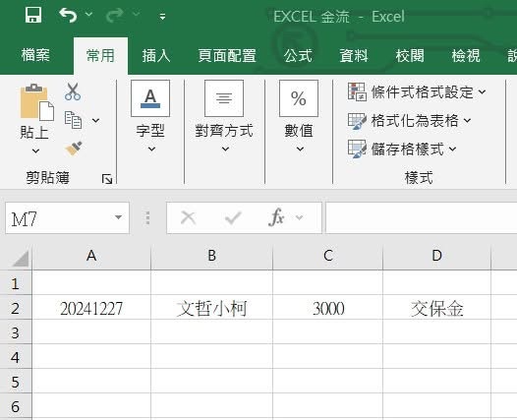Open the undo history dropdown arrow
The height and width of the screenshot is (420, 517).
coord(88,14)
